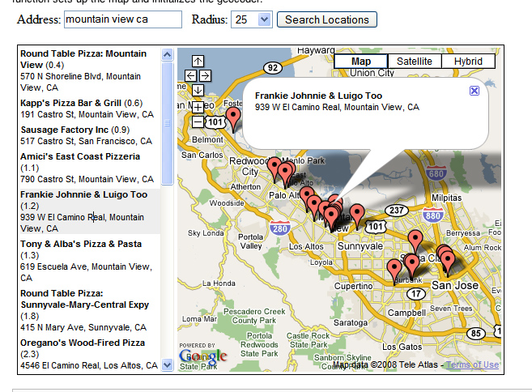
Task: Zoom in on the map with plus
Action: click(x=198, y=107)
